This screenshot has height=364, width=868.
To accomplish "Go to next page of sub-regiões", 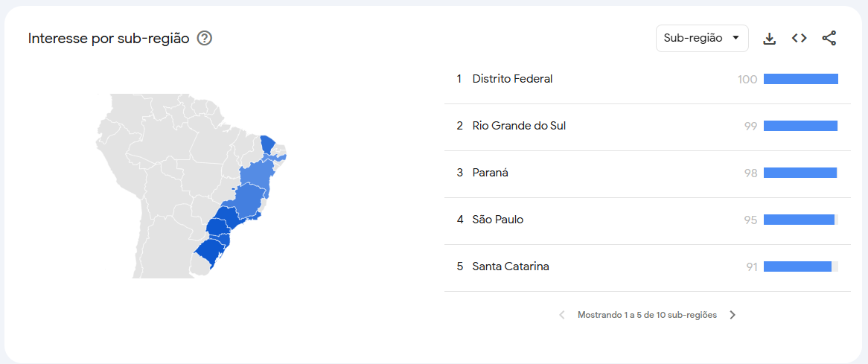I will pos(733,315).
